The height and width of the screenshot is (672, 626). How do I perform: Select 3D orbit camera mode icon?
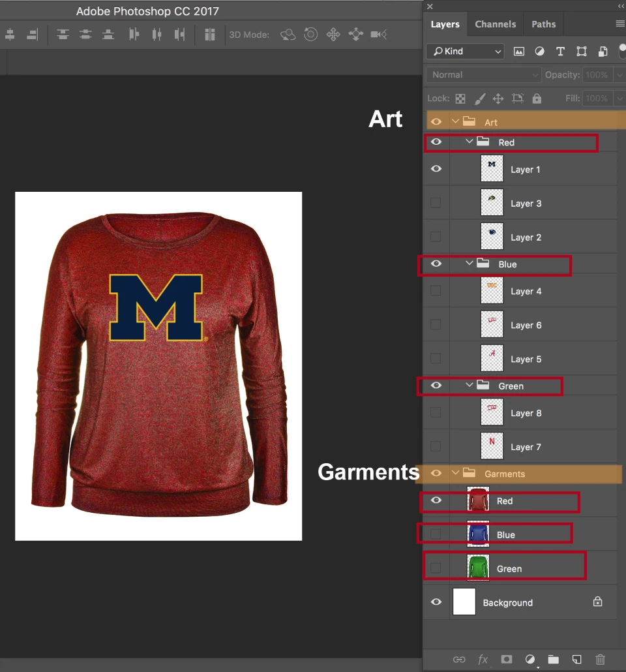click(288, 35)
